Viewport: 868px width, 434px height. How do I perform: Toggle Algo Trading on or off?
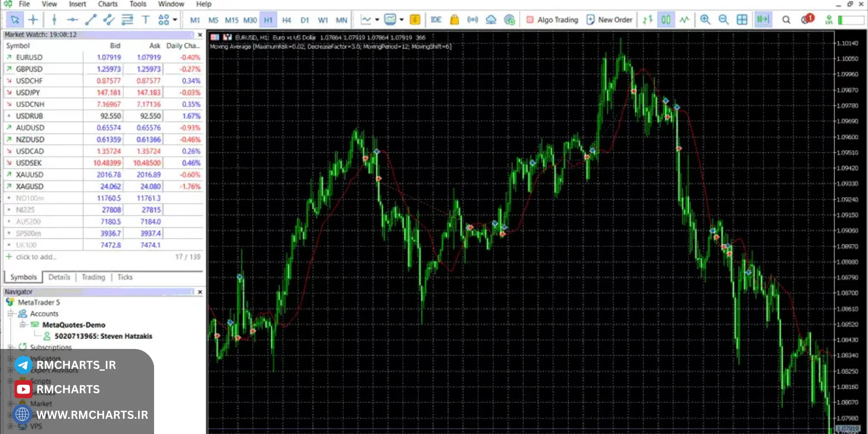tap(552, 20)
